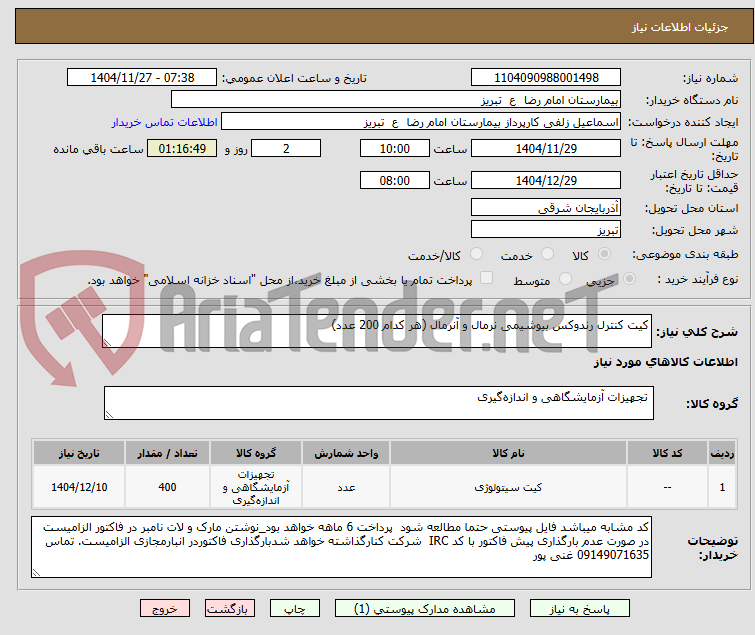
Task: Click the نام کالا column header
Action: (508, 453)
